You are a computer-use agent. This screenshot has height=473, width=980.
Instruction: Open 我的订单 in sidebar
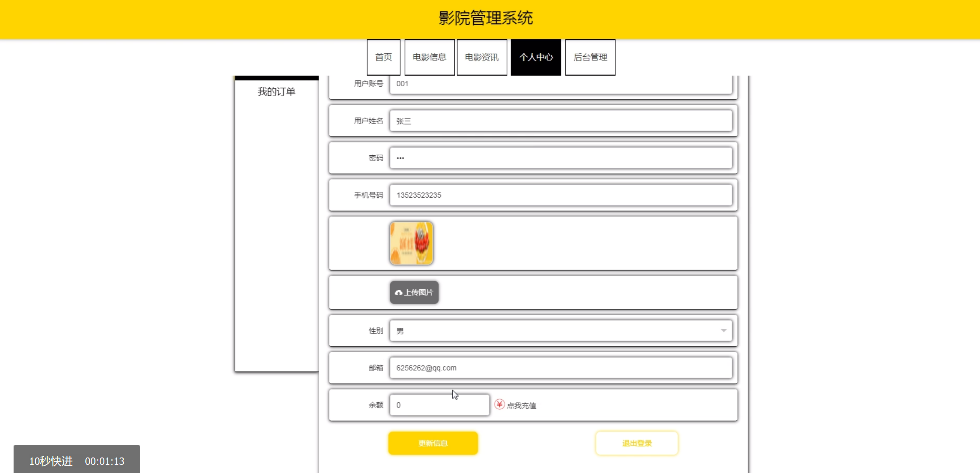click(x=276, y=92)
